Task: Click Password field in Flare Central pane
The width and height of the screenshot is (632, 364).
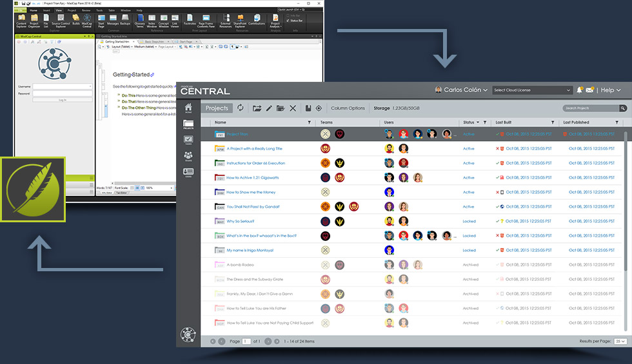Action: (63, 93)
